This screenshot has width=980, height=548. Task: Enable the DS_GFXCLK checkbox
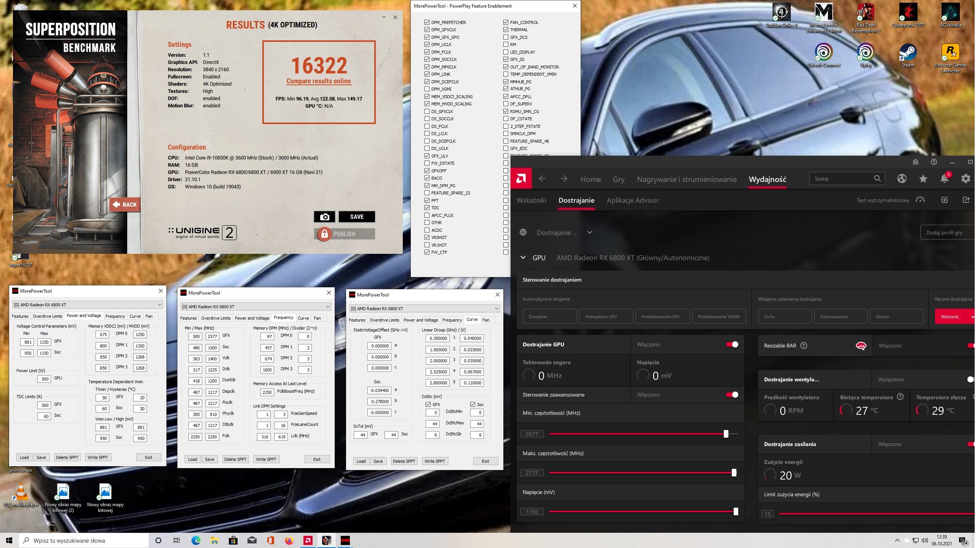[427, 112]
